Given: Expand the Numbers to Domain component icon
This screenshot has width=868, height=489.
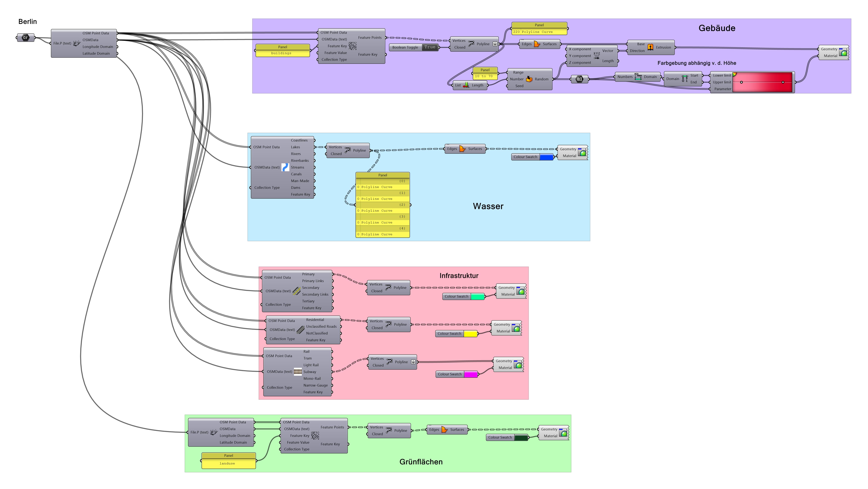Looking at the screenshot, I should click(x=638, y=77).
